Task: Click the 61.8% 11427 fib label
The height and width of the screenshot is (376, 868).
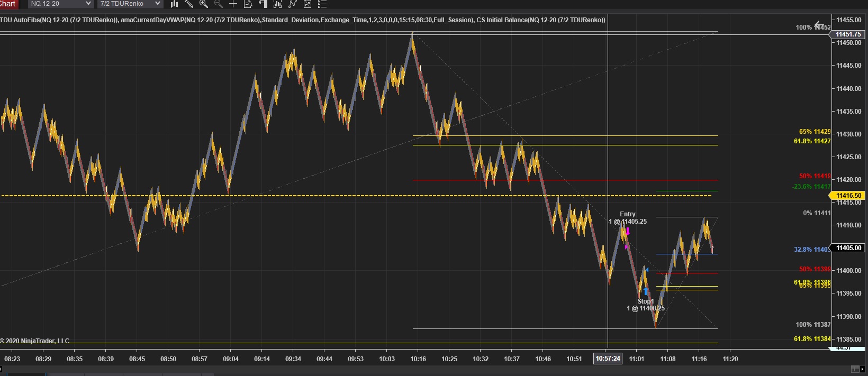Action: 812,141
